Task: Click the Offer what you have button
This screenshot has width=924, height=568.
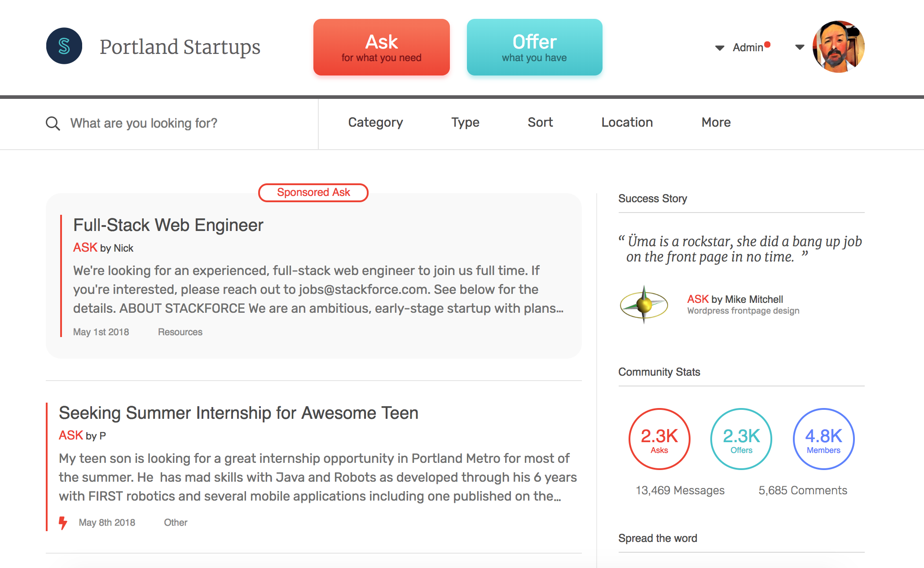Action: [x=534, y=47]
